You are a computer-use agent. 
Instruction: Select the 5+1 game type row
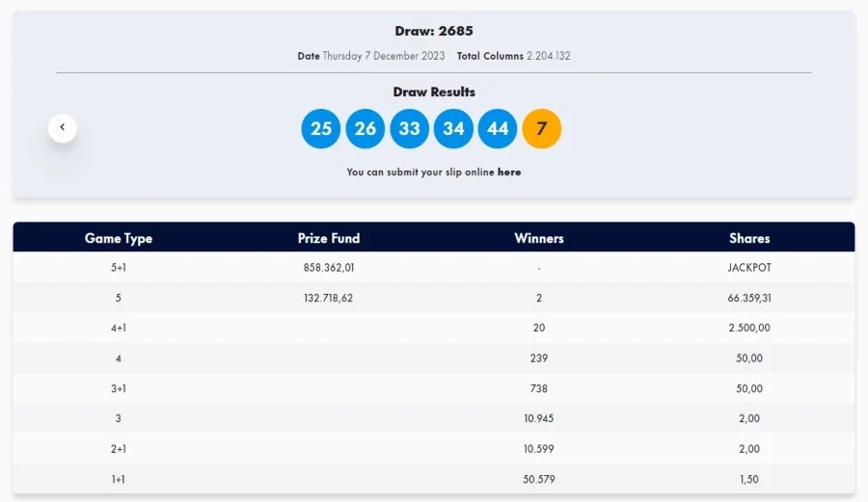pos(434,268)
